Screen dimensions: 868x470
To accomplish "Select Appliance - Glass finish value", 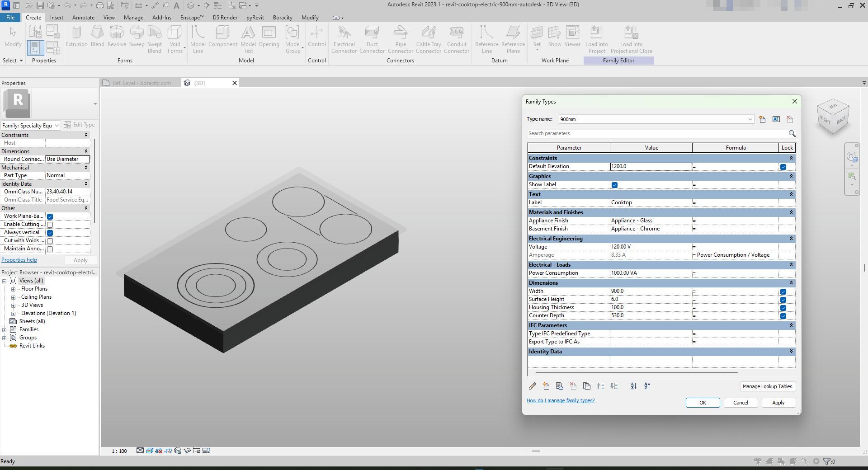I will pos(651,221).
